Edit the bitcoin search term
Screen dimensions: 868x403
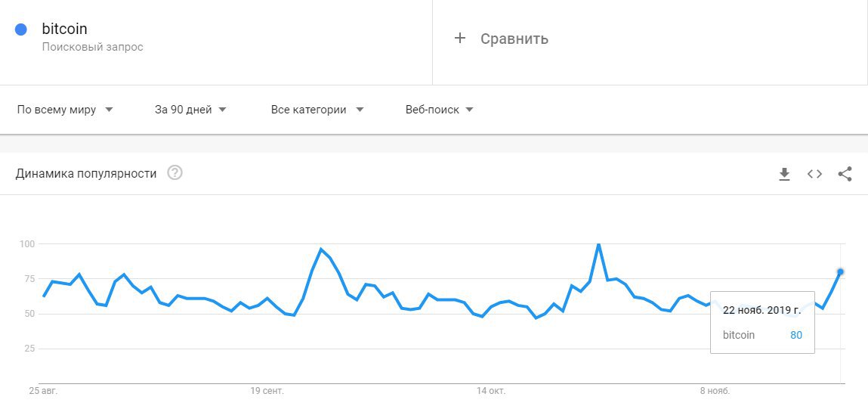(65, 28)
